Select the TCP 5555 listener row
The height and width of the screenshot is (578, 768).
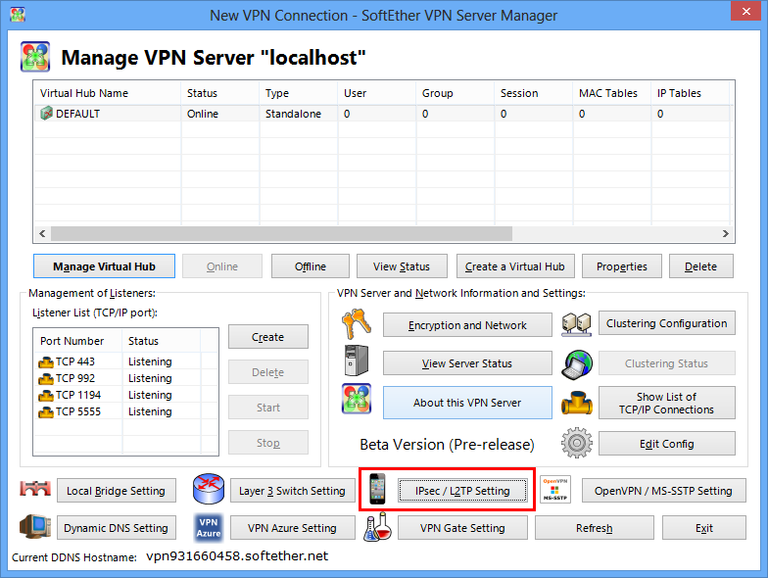[x=125, y=412]
